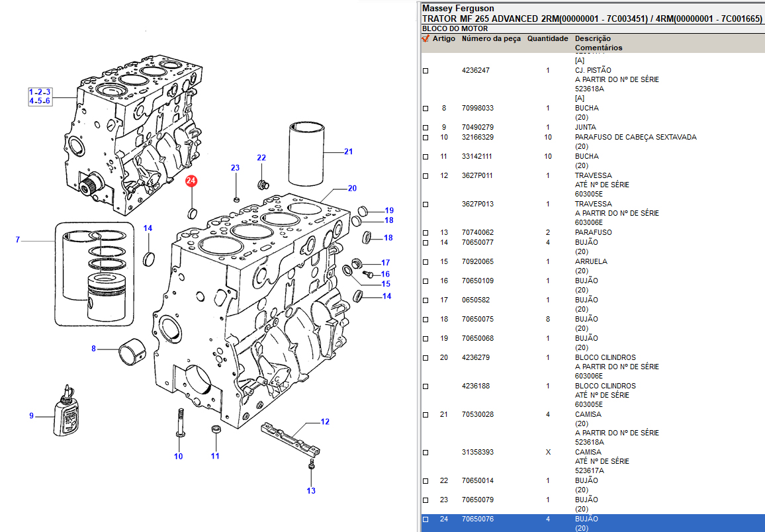Viewport: 765px width, 532px height.
Task: Toggle the checkbox on highlighted row 24
Action: pos(426,519)
